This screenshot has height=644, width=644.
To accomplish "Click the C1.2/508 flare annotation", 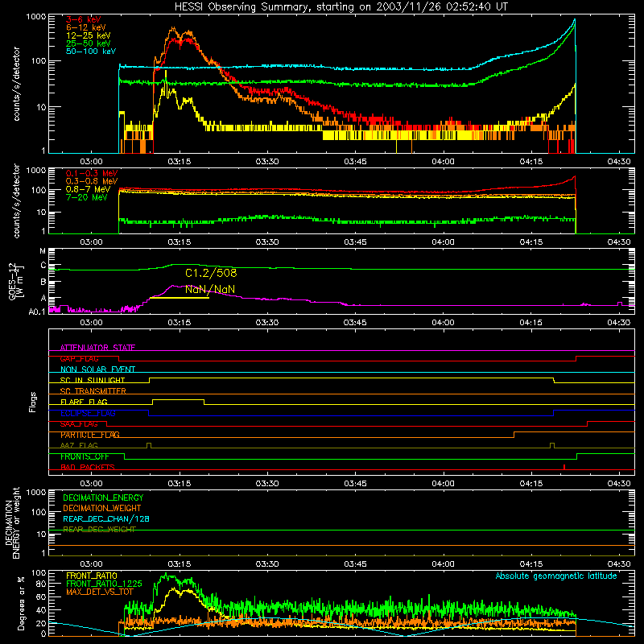I will [211, 273].
